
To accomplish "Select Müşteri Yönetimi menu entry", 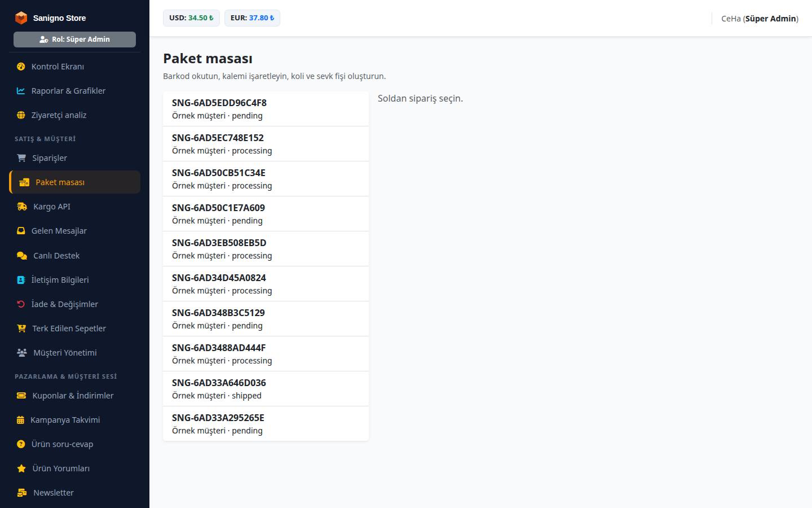I will [74, 353].
